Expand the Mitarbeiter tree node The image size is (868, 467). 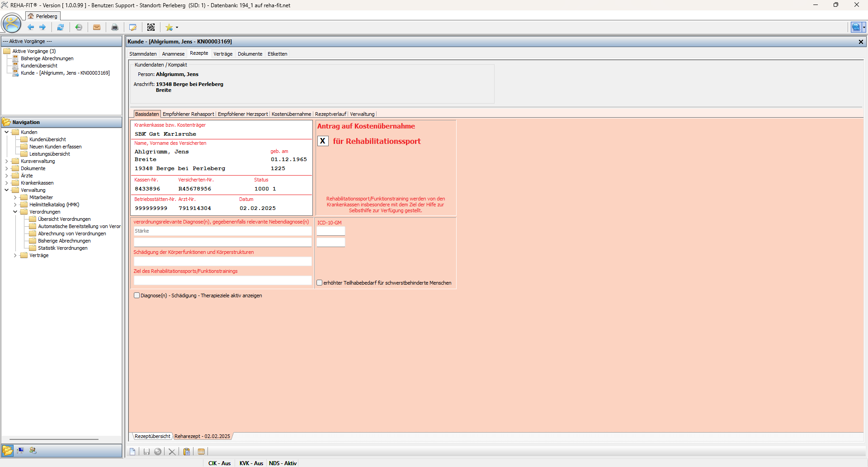point(15,197)
